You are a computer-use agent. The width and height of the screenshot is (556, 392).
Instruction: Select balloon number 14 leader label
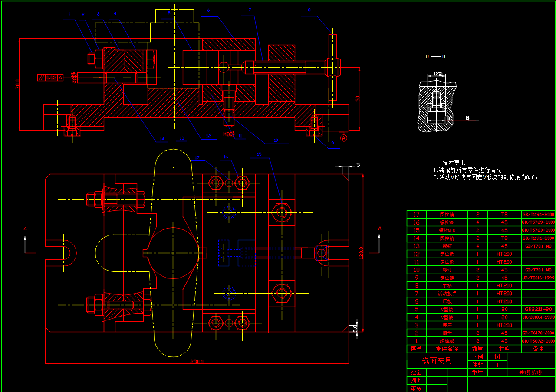(x=162, y=139)
